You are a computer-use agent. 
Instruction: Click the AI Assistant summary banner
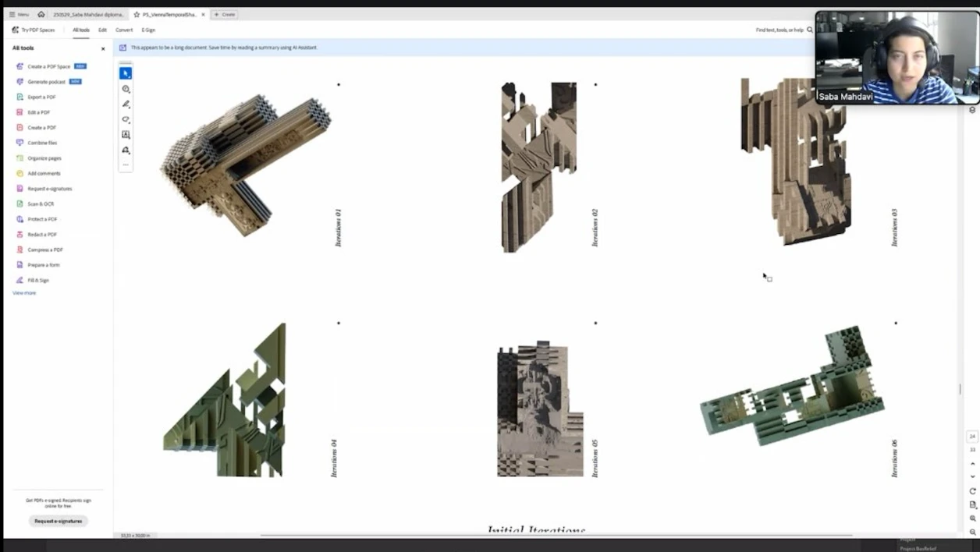[465, 48]
